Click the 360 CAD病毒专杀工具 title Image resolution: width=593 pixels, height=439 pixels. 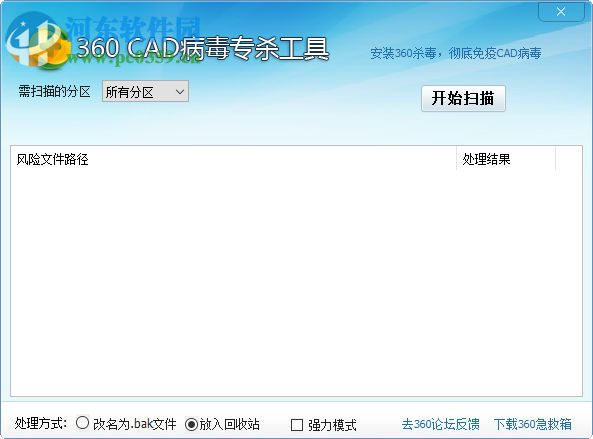click(x=203, y=48)
